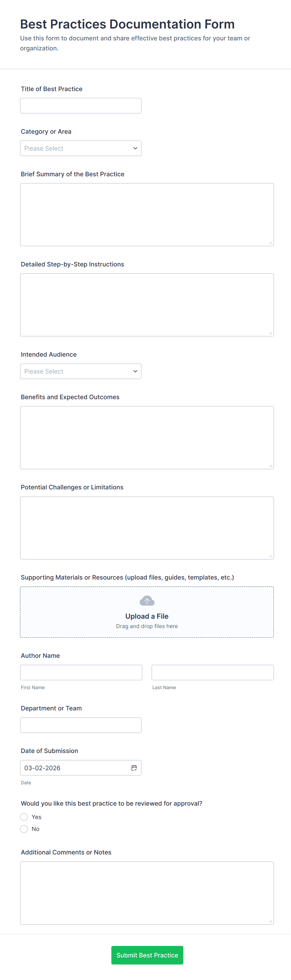Click the Title of Best Practice field
The height and width of the screenshot is (980, 291).
pos(81,106)
